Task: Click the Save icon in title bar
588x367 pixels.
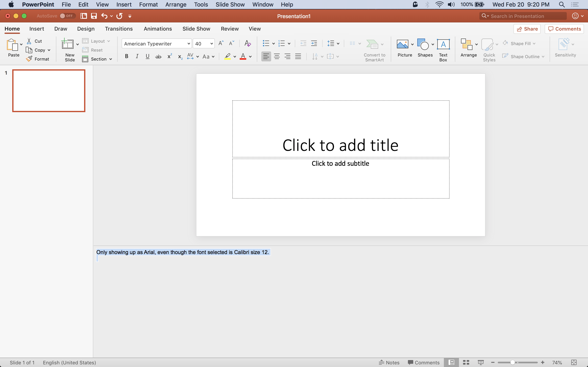Action: tap(94, 16)
